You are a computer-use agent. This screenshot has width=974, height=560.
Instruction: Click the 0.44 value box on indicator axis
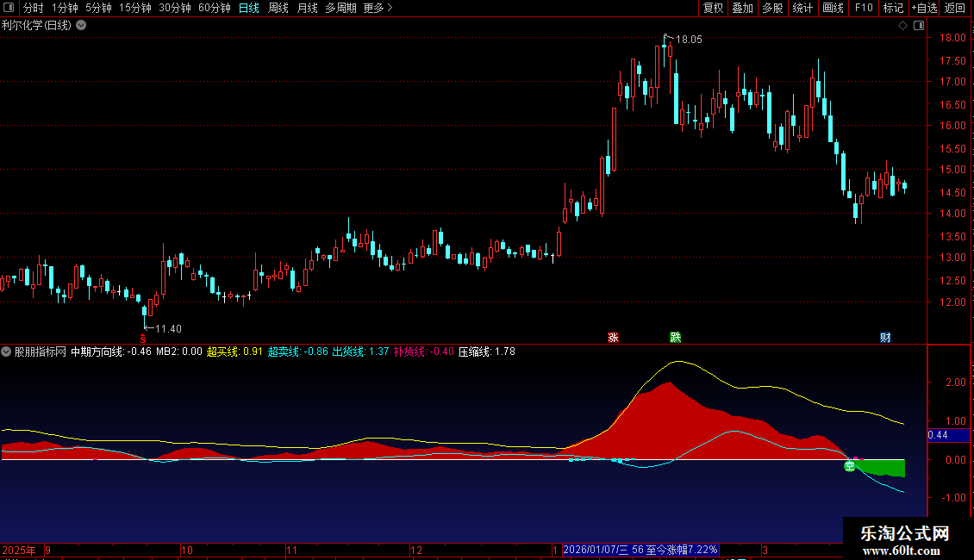(948, 435)
